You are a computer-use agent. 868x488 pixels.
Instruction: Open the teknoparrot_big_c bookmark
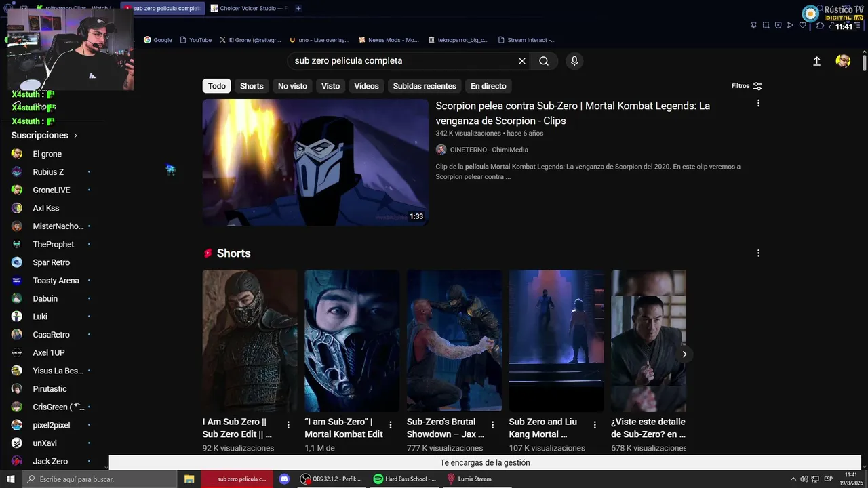click(x=458, y=40)
